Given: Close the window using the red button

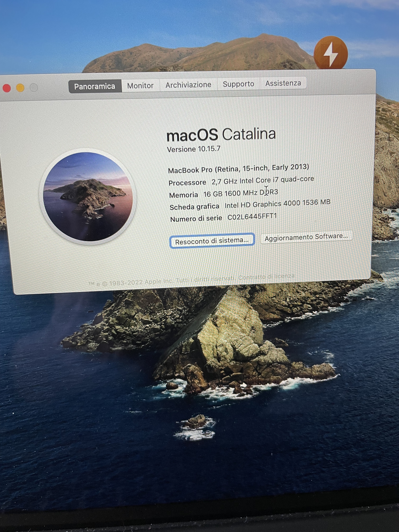Looking at the screenshot, I should (7, 88).
